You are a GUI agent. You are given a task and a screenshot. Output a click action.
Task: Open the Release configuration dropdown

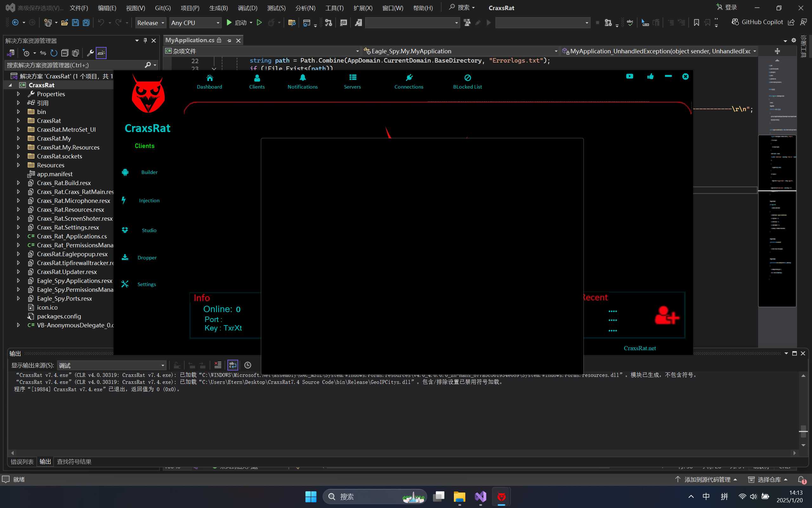(151, 23)
